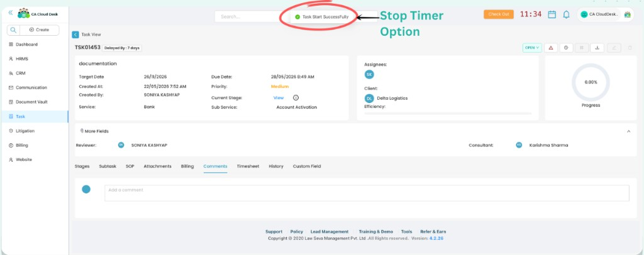Open the Custom Field tab
Viewport: 644px width, 255px height.
tap(307, 166)
